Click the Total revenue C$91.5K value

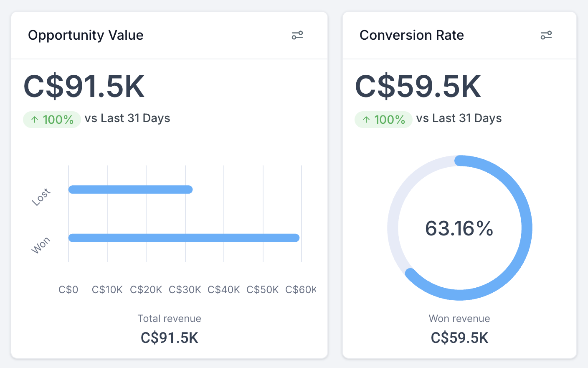169,338
